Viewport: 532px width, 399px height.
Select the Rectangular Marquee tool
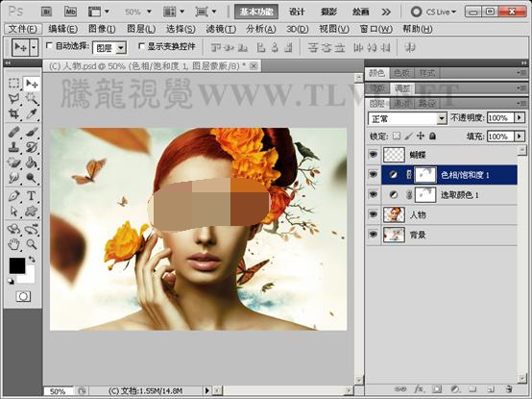point(13,84)
